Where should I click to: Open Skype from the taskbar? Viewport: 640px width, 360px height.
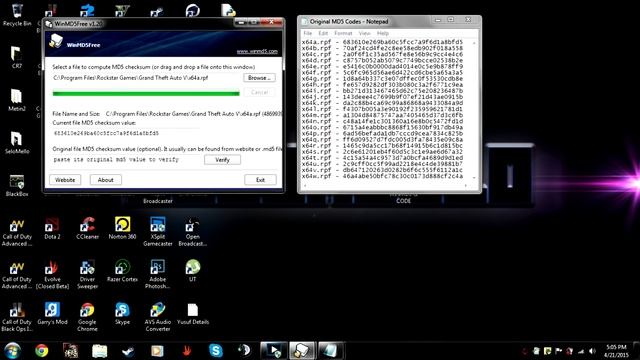tap(216, 351)
